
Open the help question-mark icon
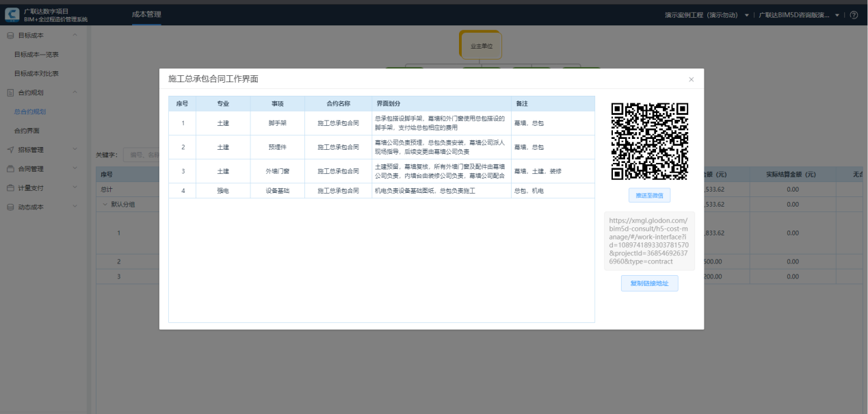pyautogui.click(x=854, y=15)
